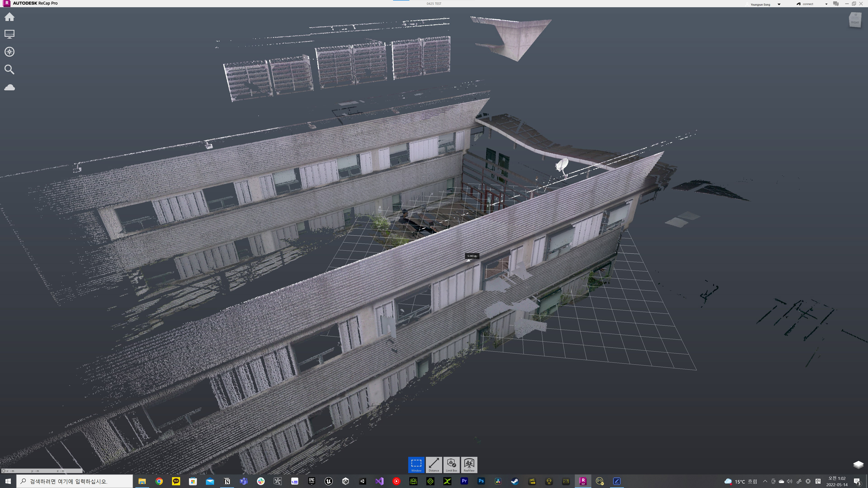Toggle the Korean IME input indicator
Image resolution: width=868 pixels, height=488 pixels.
click(818, 481)
